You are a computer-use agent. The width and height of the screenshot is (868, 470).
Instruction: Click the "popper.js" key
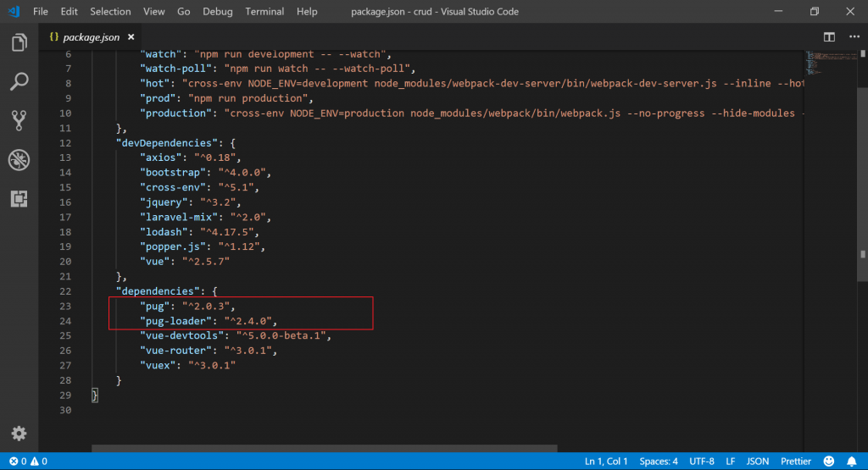[173, 246]
